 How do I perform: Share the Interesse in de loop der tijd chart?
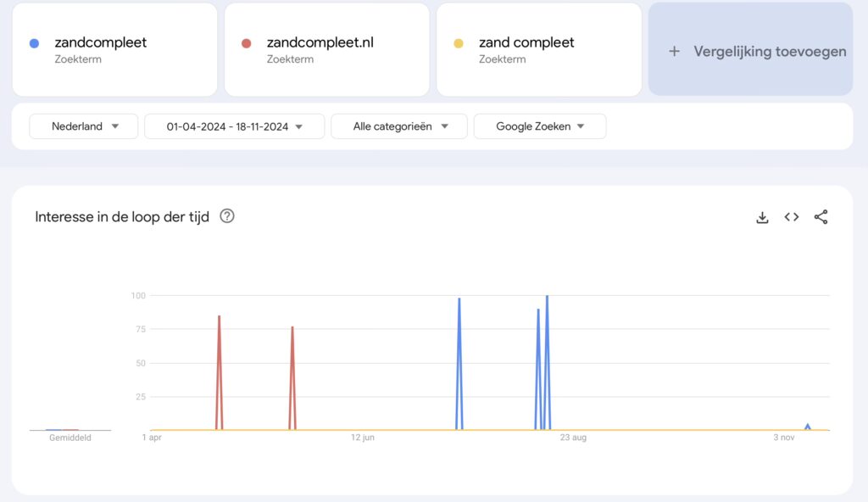821,217
